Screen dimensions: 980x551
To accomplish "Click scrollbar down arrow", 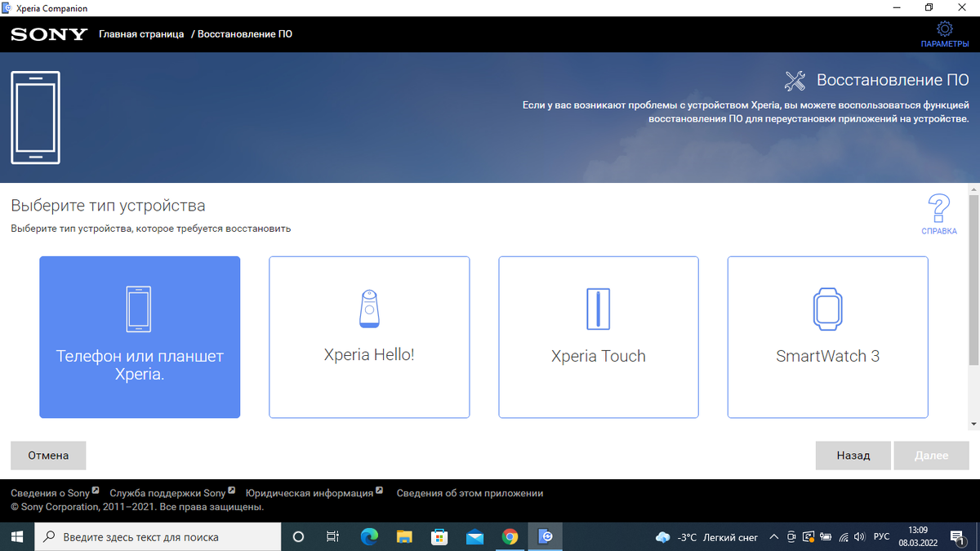I will click(x=973, y=424).
